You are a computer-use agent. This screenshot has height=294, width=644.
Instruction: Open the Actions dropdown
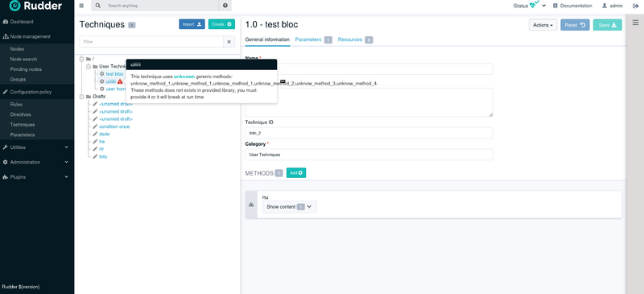(543, 25)
